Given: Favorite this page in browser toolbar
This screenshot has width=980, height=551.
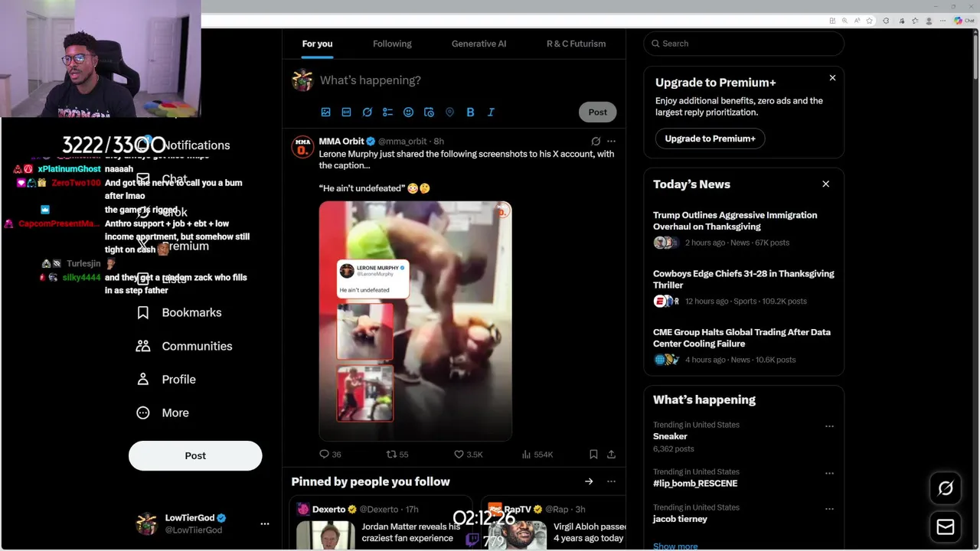Looking at the screenshot, I should pos(869,21).
